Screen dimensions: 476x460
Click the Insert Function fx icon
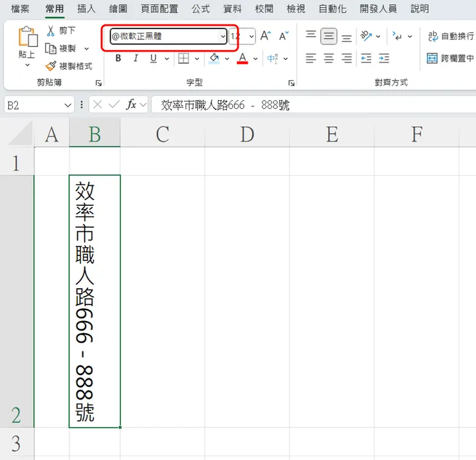pos(131,105)
